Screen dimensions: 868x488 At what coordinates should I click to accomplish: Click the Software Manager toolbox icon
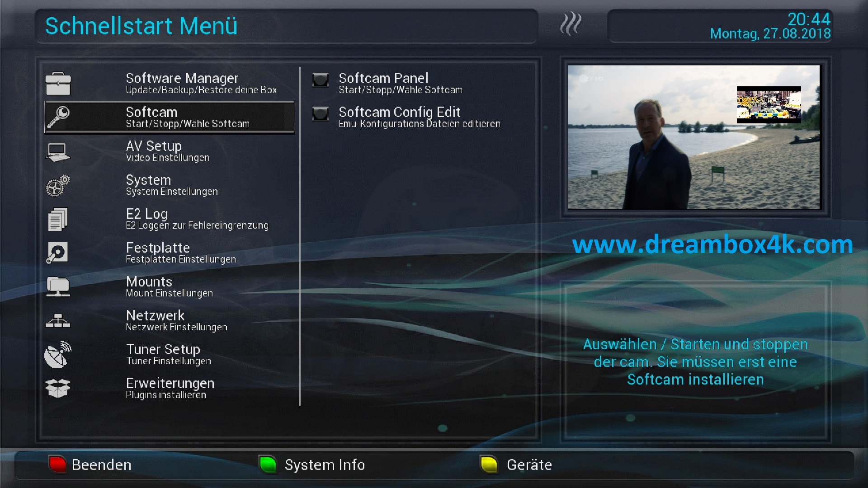click(58, 84)
